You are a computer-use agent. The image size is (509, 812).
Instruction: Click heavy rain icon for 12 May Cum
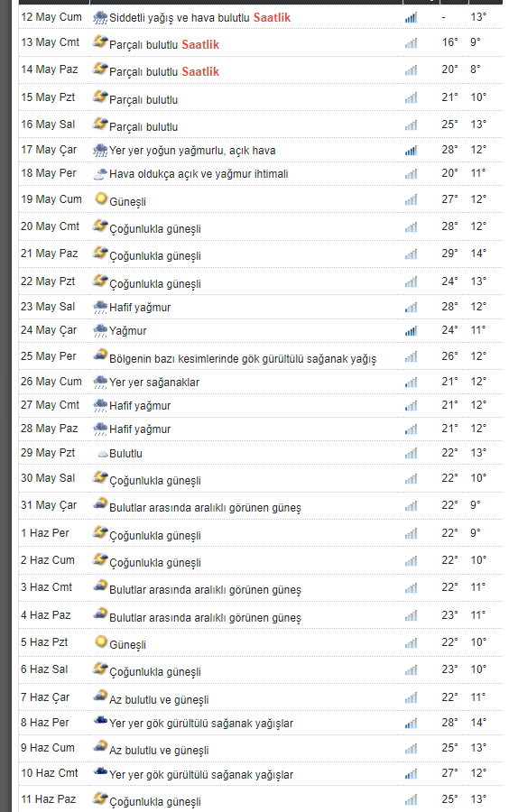[x=100, y=18]
